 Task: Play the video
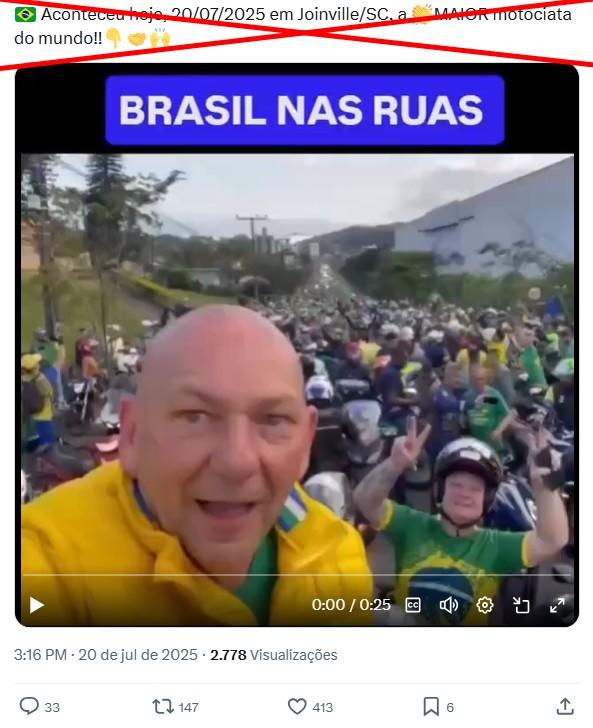37,605
